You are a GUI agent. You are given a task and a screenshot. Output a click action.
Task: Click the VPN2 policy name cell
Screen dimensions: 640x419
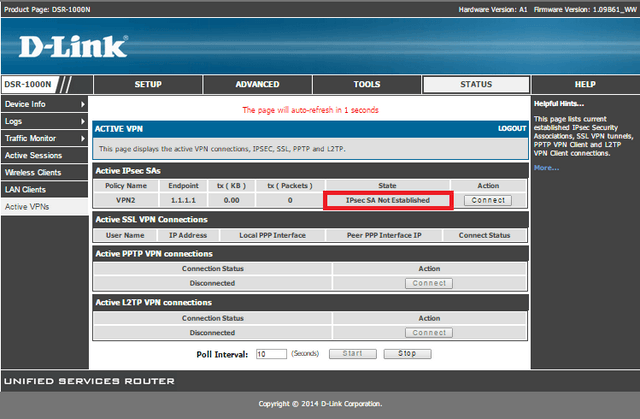coord(125,200)
